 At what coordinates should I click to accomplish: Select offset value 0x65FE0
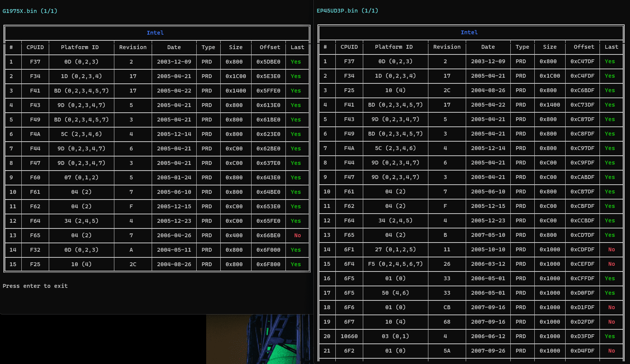268,221
